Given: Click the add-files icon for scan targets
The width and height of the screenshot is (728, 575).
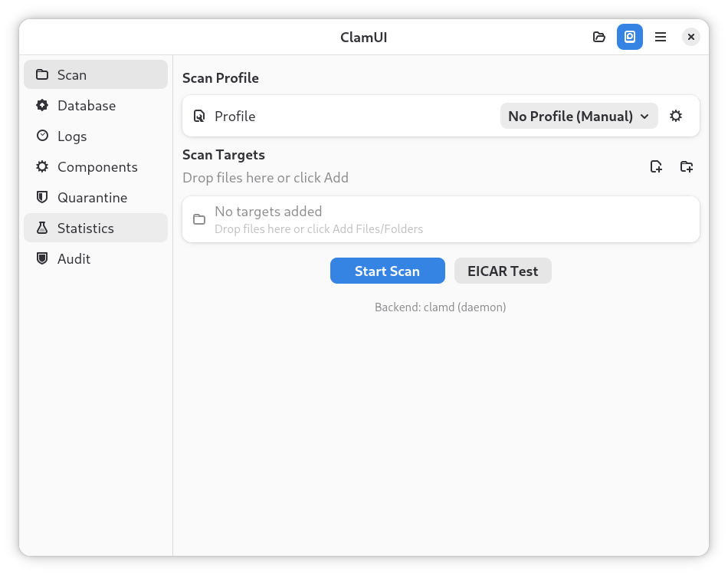Looking at the screenshot, I should [x=656, y=166].
